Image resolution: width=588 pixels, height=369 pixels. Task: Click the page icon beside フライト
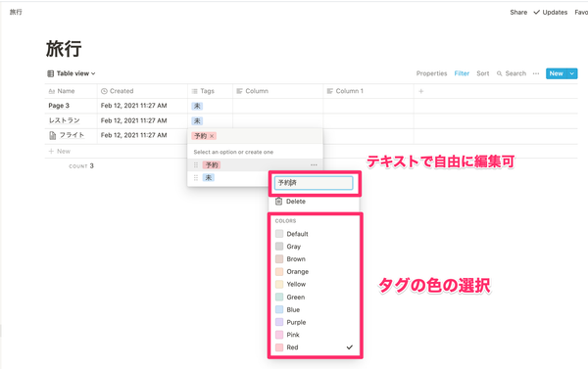click(53, 136)
